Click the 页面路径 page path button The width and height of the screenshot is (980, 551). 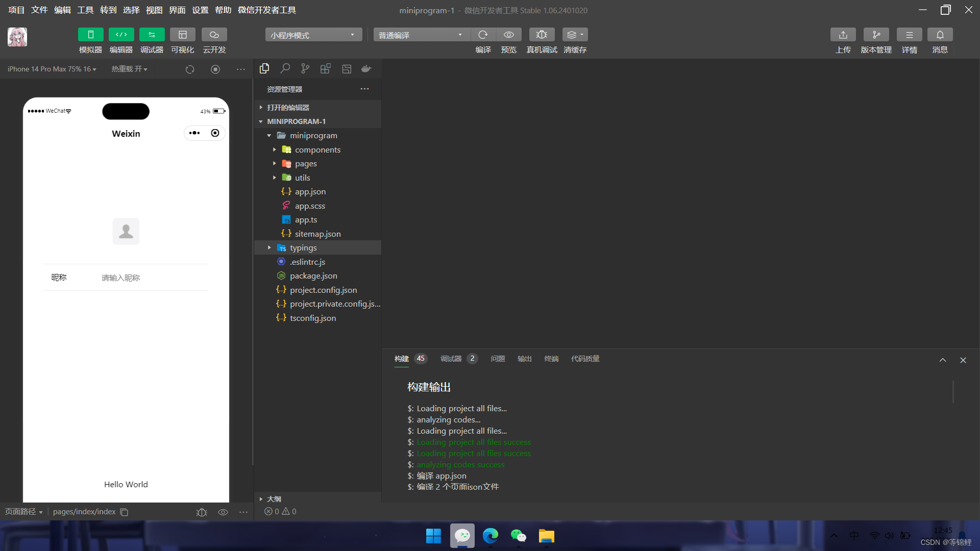23,512
